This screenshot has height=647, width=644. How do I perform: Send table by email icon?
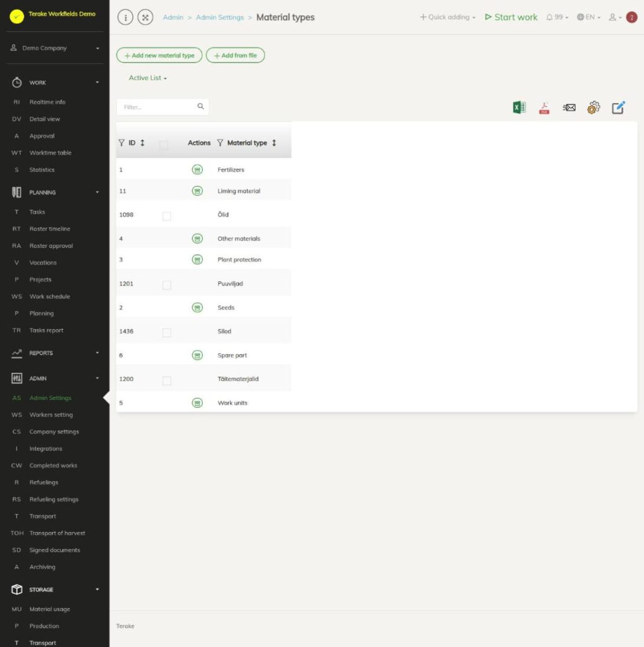click(569, 107)
